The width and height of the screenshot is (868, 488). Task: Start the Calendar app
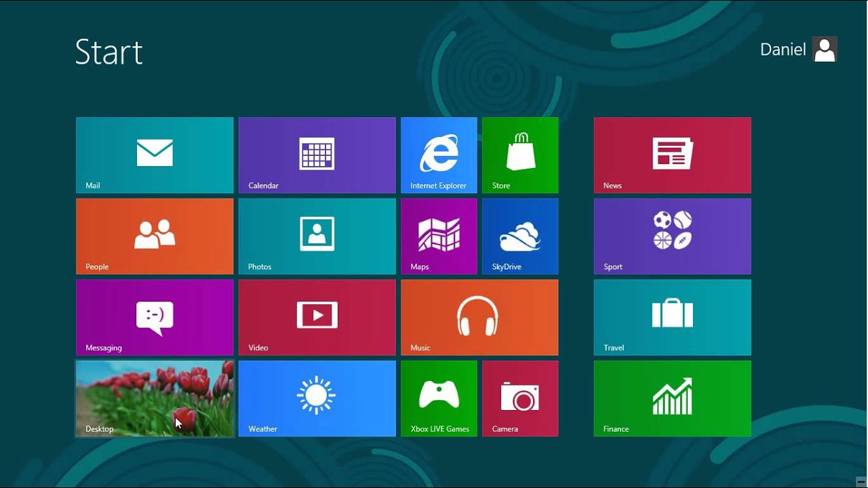[317, 155]
